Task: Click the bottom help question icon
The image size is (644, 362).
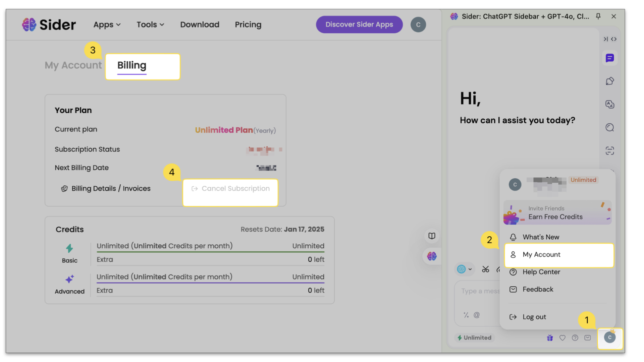Action: coord(575,338)
